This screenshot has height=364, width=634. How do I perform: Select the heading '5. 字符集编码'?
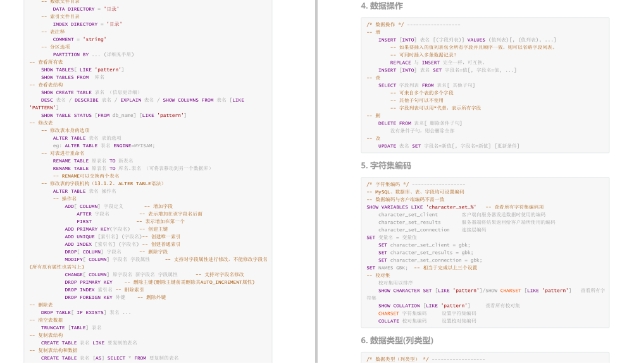coord(386,166)
